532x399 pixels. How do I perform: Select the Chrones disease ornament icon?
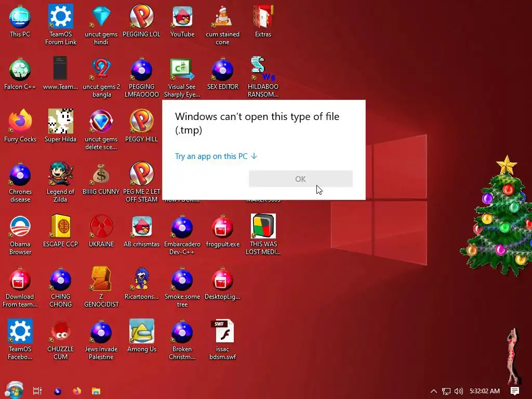20,182
